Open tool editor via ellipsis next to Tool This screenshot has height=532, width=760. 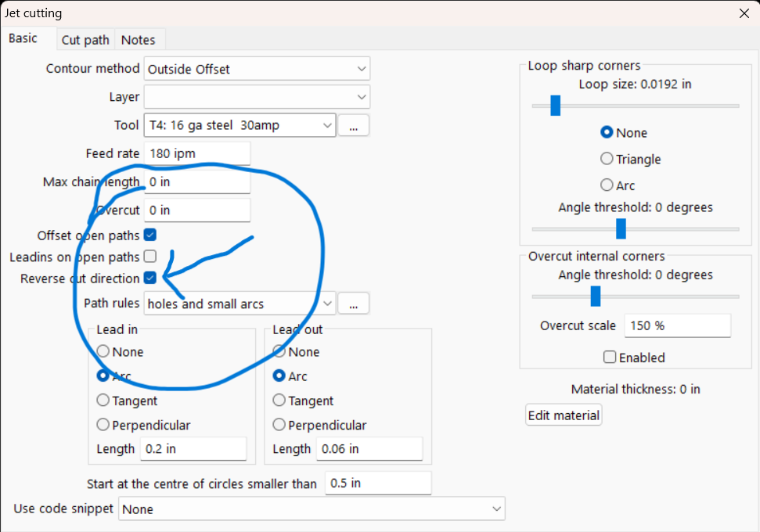pos(353,125)
